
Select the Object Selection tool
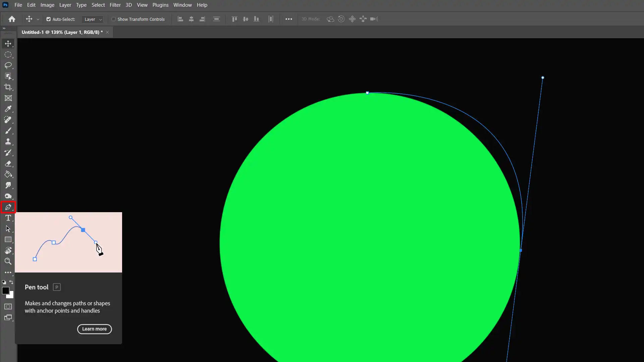(x=8, y=76)
